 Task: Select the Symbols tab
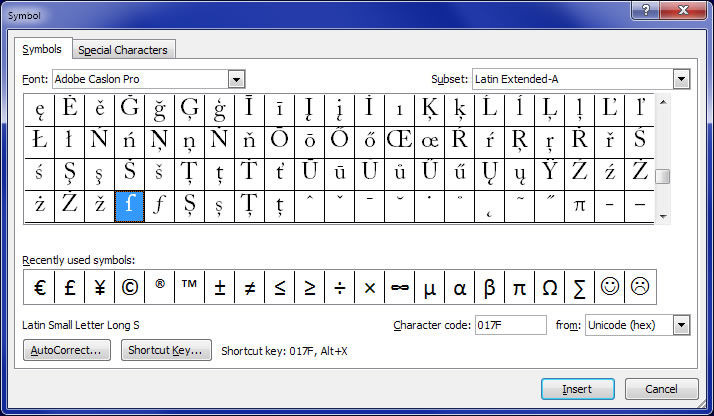pyautogui.click(x=42, y=49)
